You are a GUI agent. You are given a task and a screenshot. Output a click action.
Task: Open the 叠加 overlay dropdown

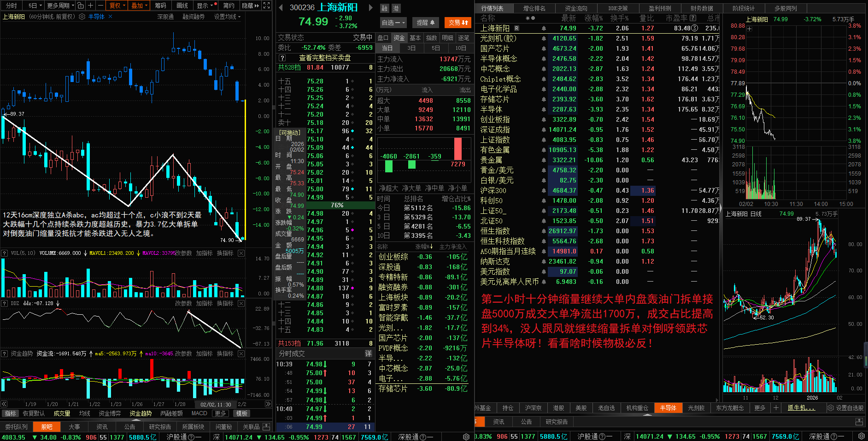140,6
